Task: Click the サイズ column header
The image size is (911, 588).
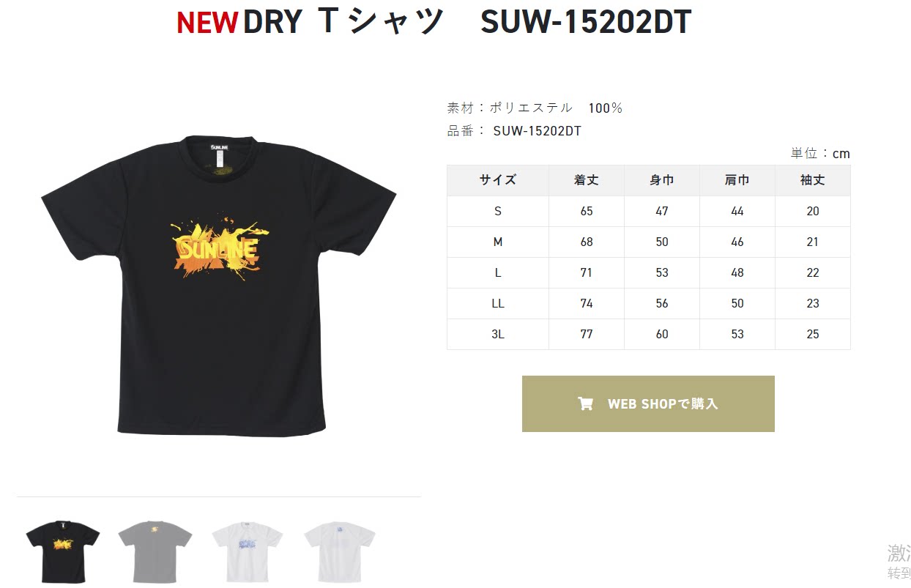Action: (x=498, y=180)
